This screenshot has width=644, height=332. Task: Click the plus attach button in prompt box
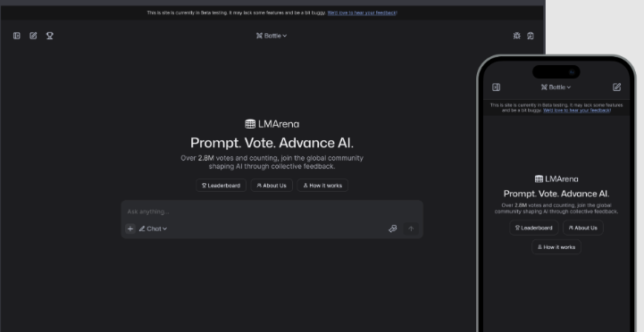[x=130, y=228]
